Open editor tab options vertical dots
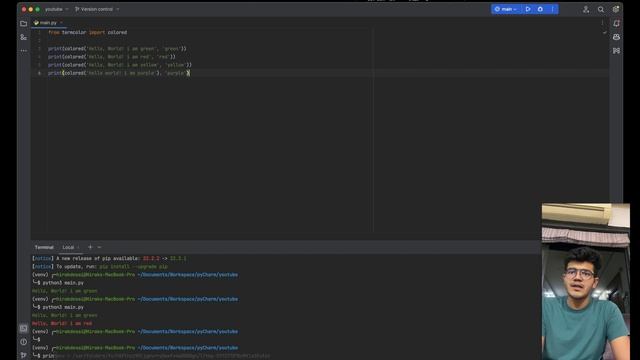Image resolution: width=640 pixels, height=360 pixels. pos(602,23)
